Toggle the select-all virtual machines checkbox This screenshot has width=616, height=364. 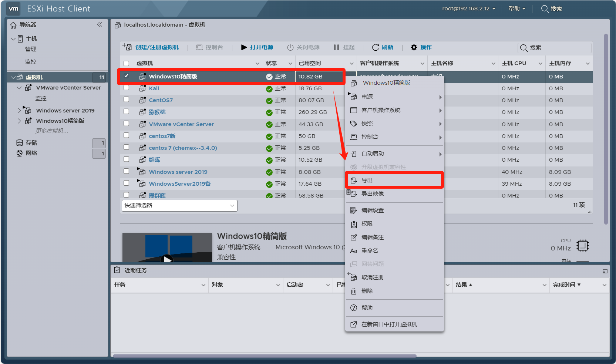127,63
